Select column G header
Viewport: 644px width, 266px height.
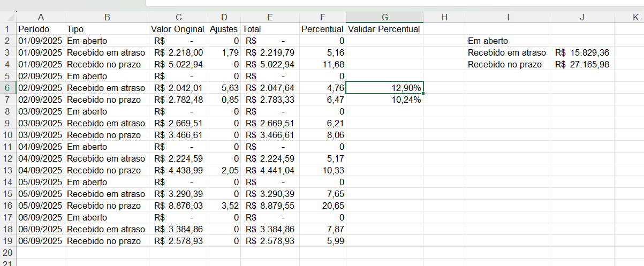point(384,17)
